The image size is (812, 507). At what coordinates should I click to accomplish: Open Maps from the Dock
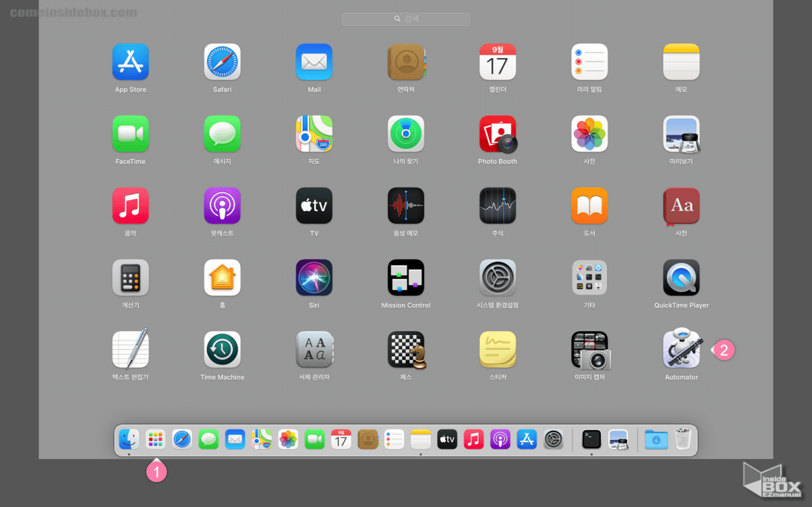pos(262,439)
